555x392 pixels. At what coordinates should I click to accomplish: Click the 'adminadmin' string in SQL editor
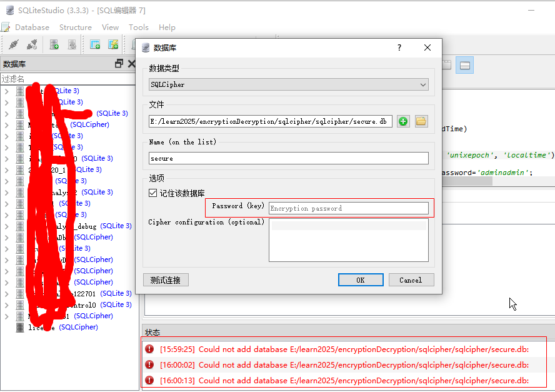(x=502, y=173)
